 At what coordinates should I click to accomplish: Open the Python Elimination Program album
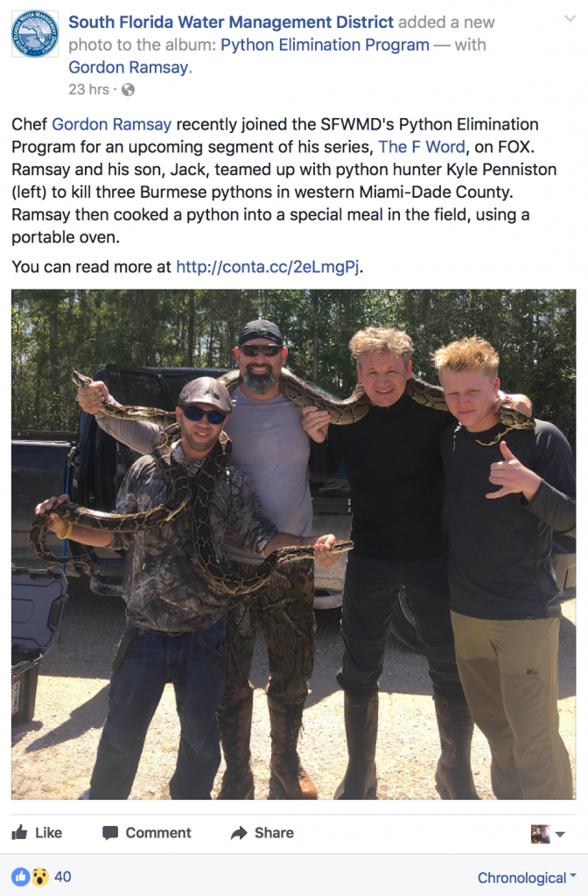tap(325, 45)
